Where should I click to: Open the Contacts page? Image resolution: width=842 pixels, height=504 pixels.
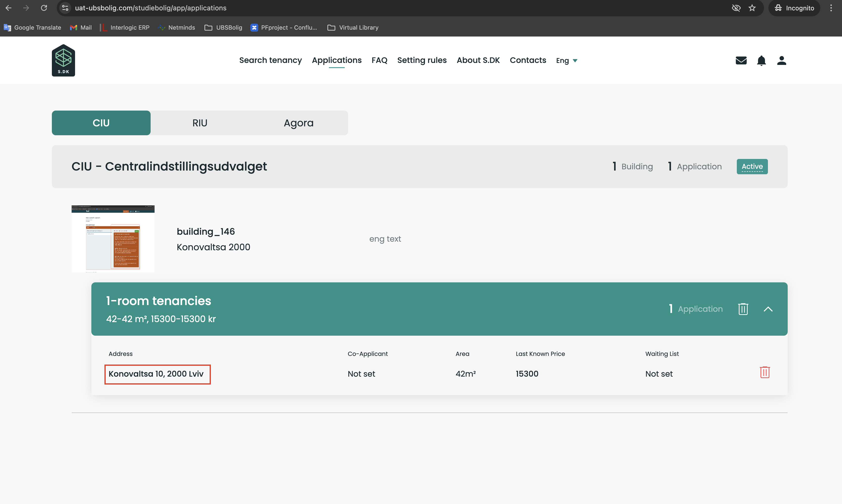click(x=528, y=60)
